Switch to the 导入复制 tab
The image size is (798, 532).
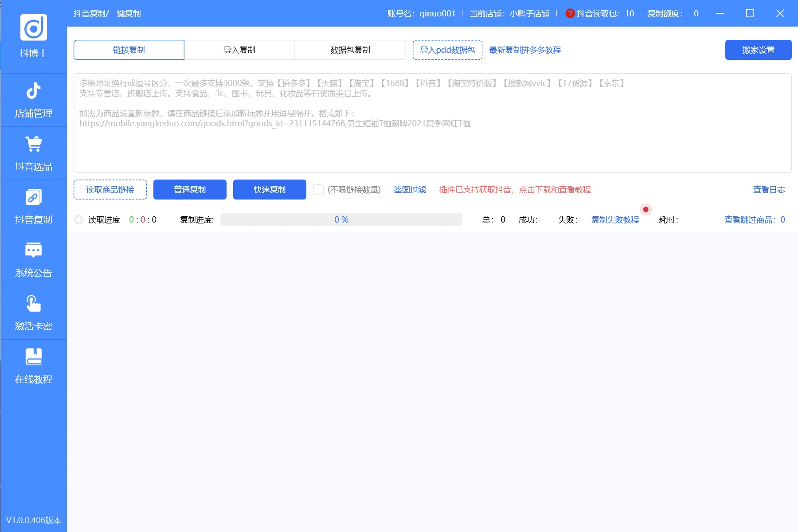239,50
